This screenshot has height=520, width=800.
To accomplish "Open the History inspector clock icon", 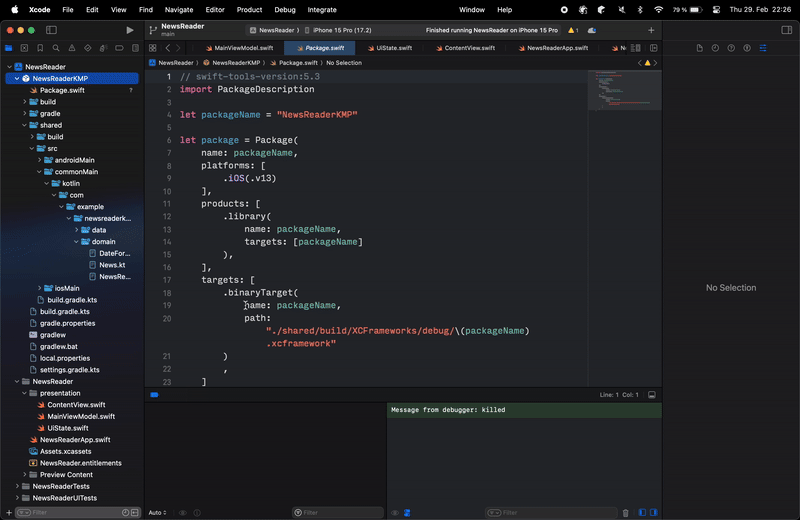I will [715, 48].
